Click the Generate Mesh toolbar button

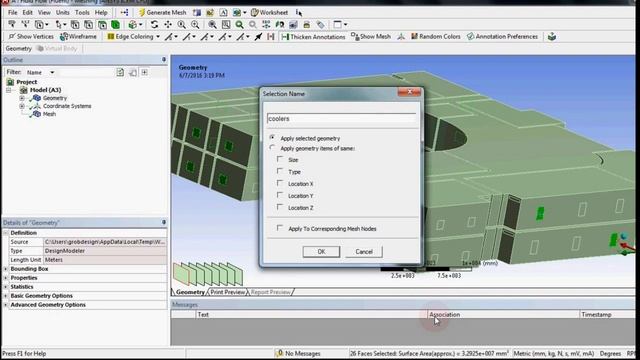click(162, 13)
